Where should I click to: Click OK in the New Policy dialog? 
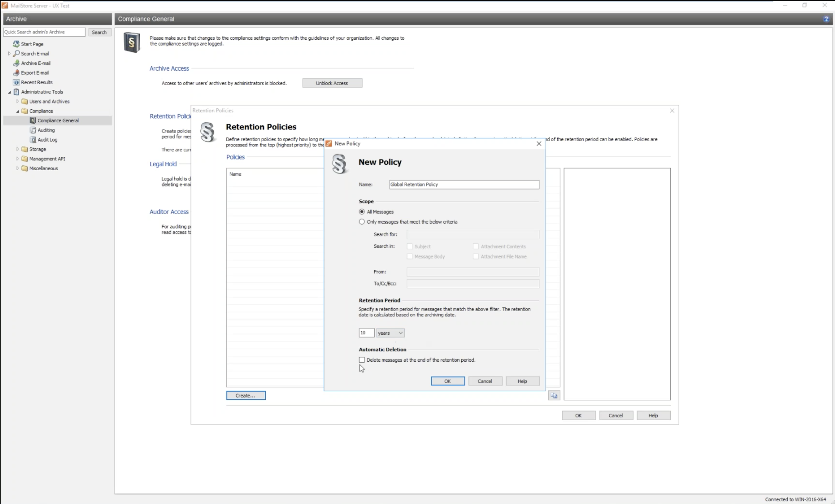pos(448,381)
